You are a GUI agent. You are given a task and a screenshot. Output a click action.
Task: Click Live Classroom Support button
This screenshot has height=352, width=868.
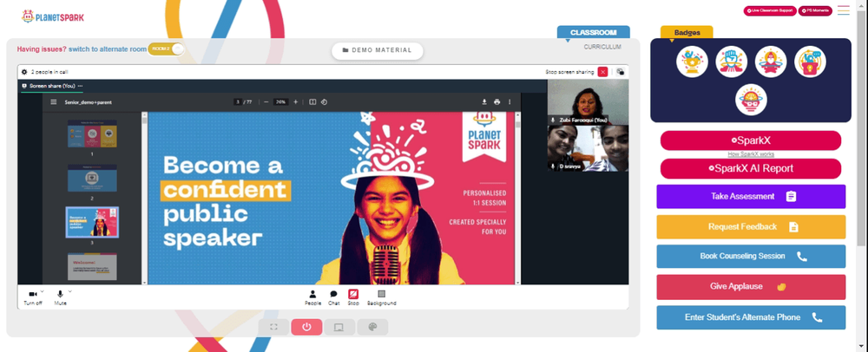(770, 10)
